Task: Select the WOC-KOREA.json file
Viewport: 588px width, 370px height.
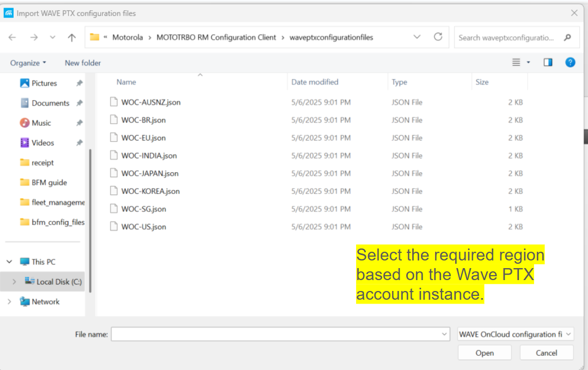Action: coord(150,191)
